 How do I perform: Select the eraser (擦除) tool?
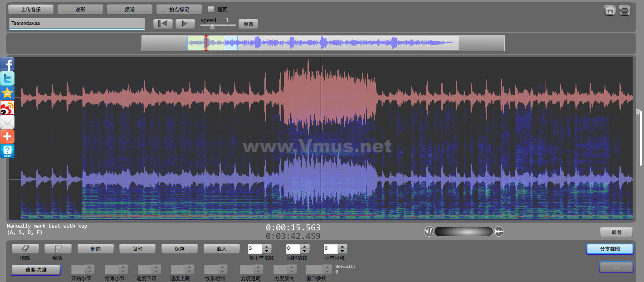pos(25,249)
